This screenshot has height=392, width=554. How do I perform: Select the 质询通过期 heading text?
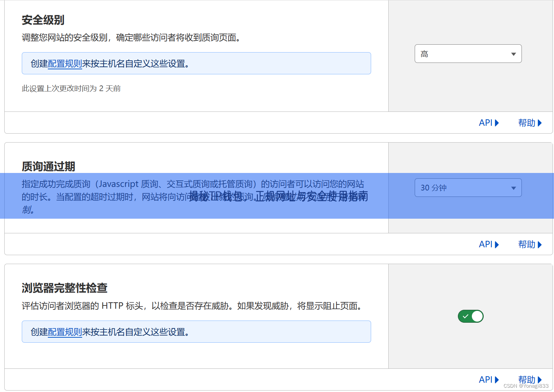pos(48,167)
